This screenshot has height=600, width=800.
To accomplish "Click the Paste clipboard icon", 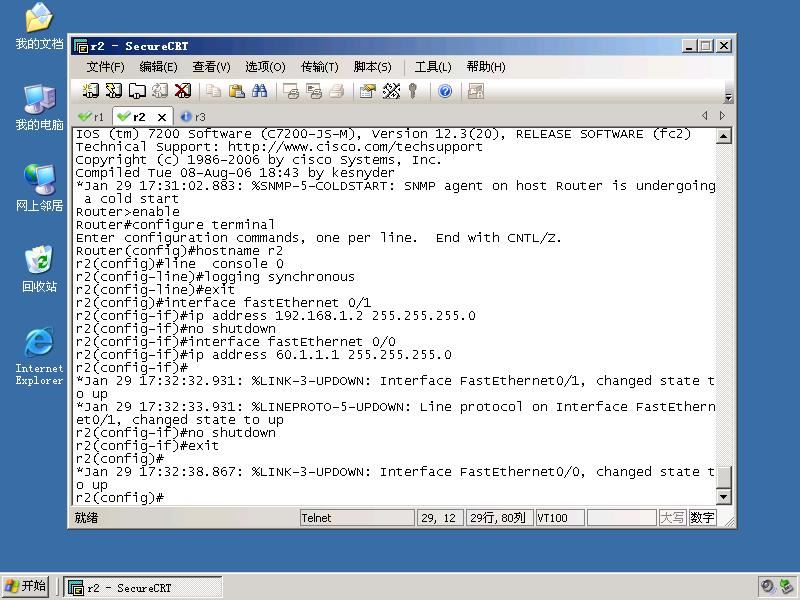I will click(236, 91).
